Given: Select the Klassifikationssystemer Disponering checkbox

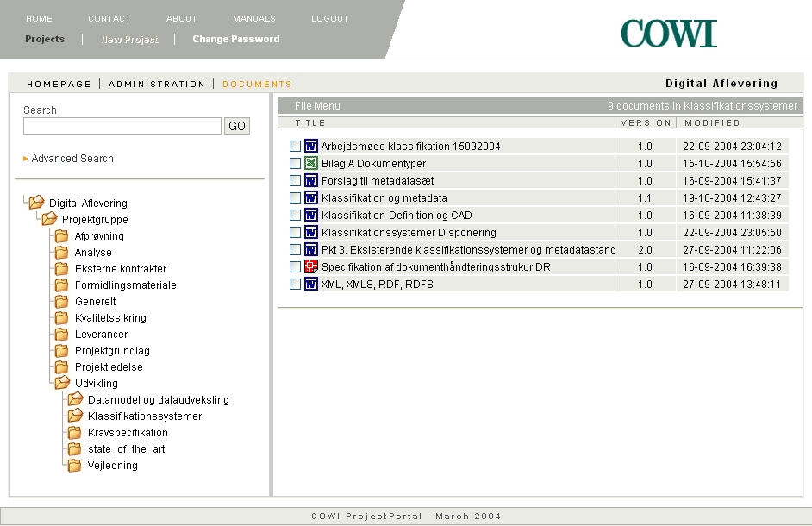Looking at the screenshot, I should (295, 233).
